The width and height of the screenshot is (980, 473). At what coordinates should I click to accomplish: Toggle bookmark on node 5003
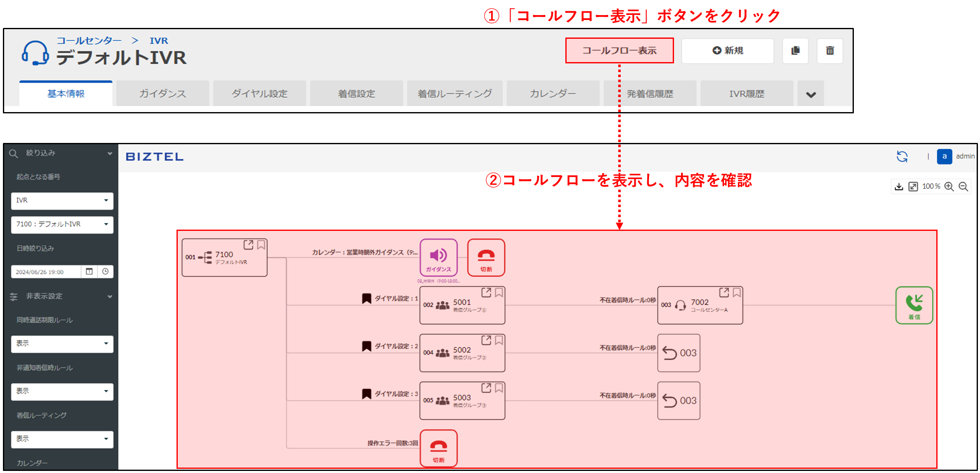tap(499, 388)
